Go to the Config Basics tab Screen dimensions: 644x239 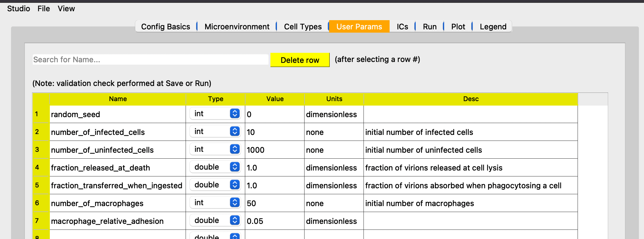pos(165,27)
